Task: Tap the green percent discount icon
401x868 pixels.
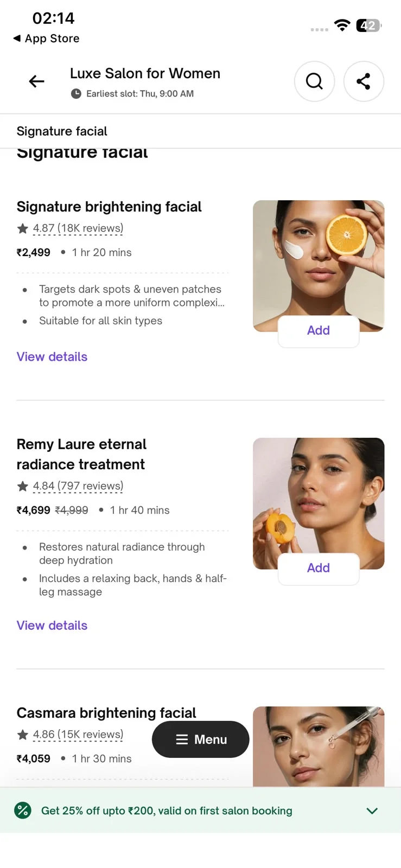Action: 23,810
